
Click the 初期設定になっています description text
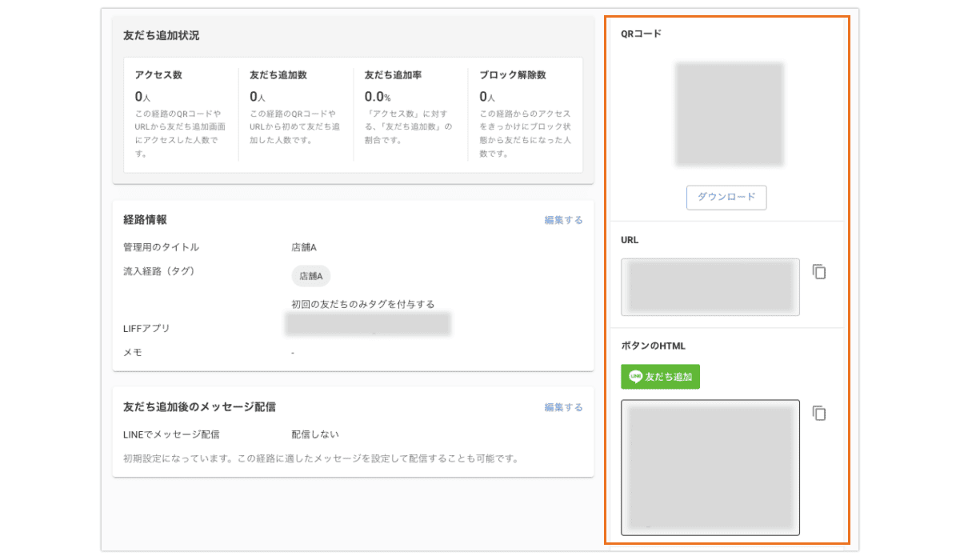pyautogui.click(x=321, y=459)
